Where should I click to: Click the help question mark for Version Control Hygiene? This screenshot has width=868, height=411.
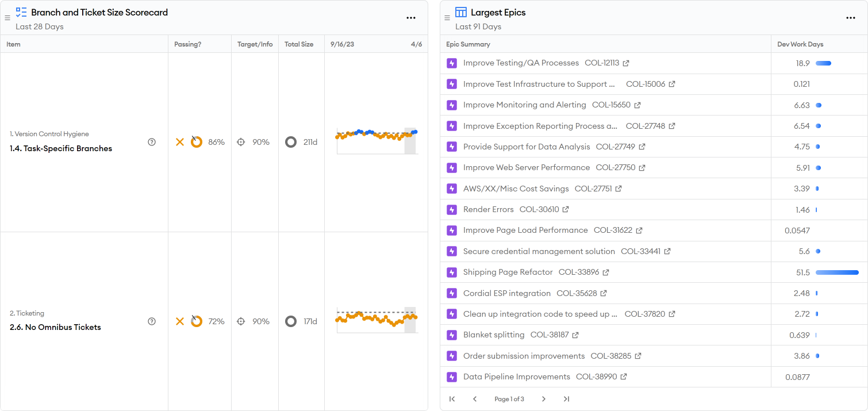point(151,141)
